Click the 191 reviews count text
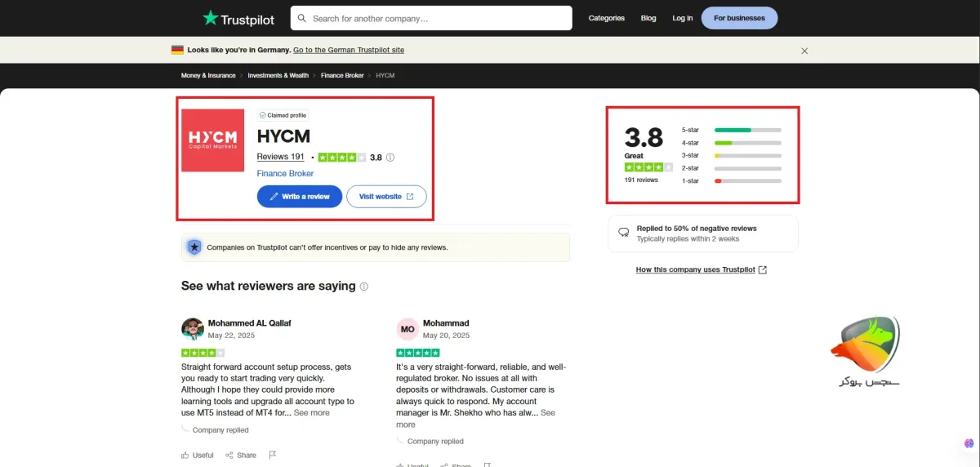This screenshot has width=980, height=467. click(641, 180)
